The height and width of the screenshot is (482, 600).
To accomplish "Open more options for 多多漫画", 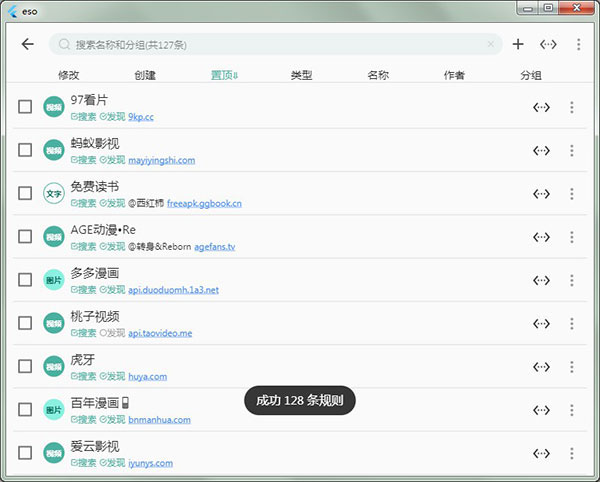I will (x=572, y=280).
